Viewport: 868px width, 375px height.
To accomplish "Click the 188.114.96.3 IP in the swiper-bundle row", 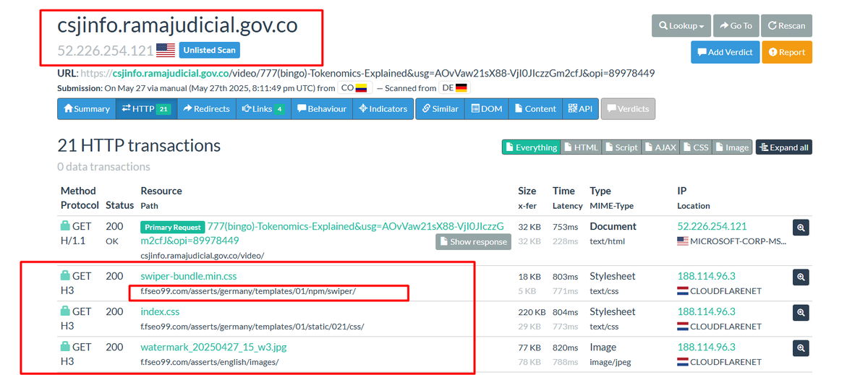I will point(706,276).
